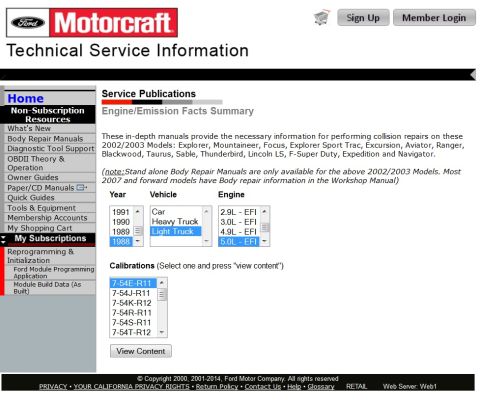The width and height of the screenshot is (480, 400).
Task: Select year 1989
Action: click(x=121, y=232)
